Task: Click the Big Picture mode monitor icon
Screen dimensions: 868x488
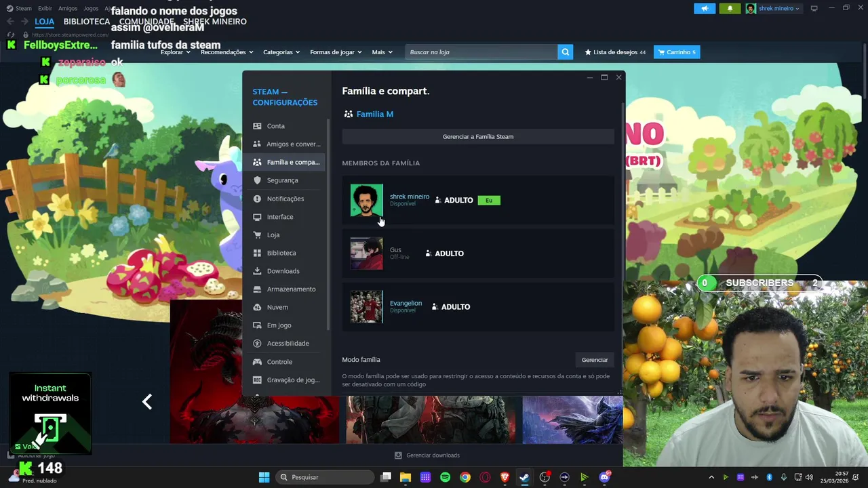Action: (x=814, y=8)
